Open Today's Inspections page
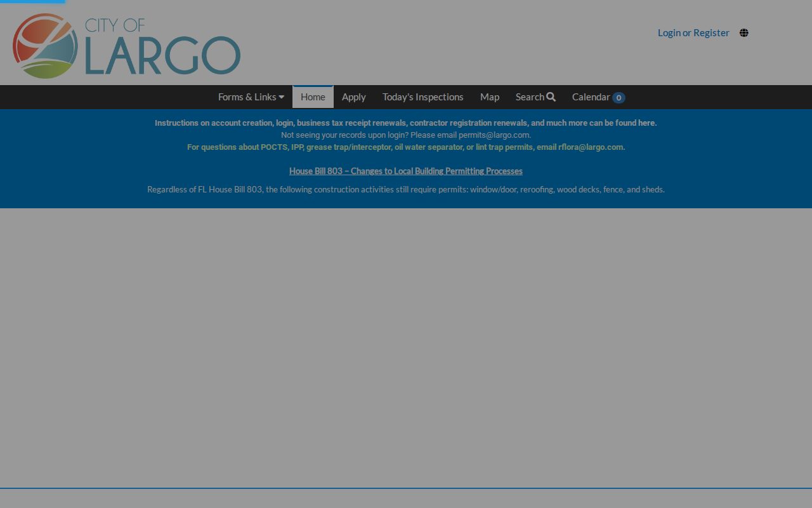Viewport: 812px width, 508px height. tap(423, 97)
